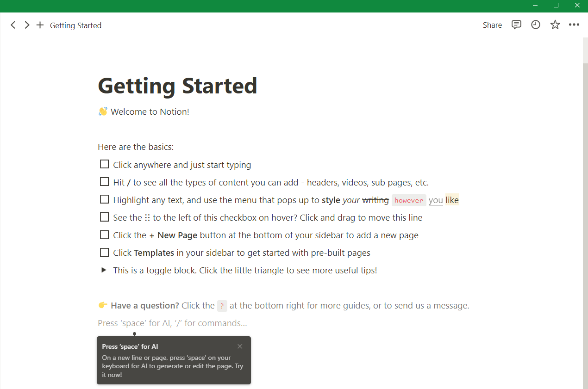The image size is (588, 389).
Task: Check 'Click anywhere and just start typing'
Action: pos(104,164)
